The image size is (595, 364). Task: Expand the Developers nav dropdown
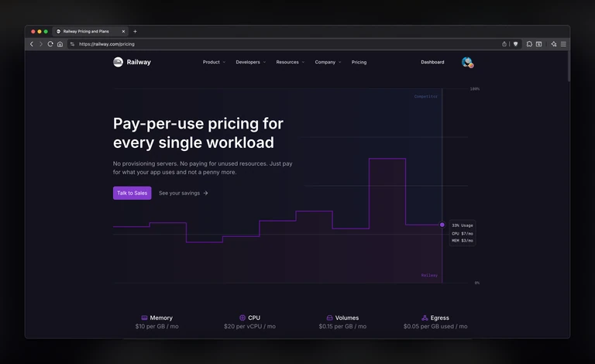[x=251, y=62]
